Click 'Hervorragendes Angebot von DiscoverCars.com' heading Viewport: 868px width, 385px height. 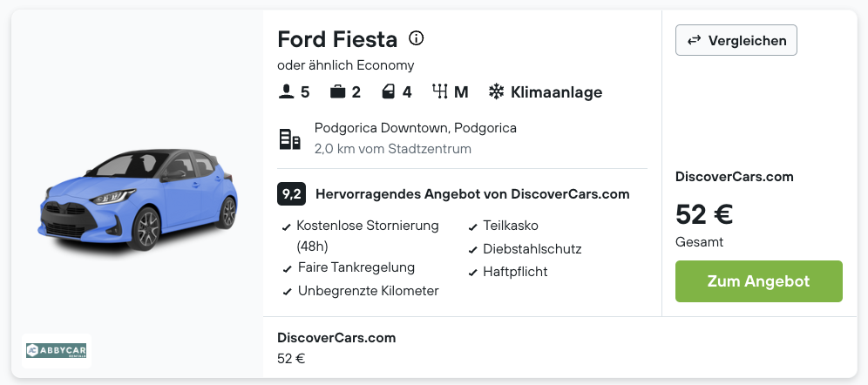tap(472, 194)
